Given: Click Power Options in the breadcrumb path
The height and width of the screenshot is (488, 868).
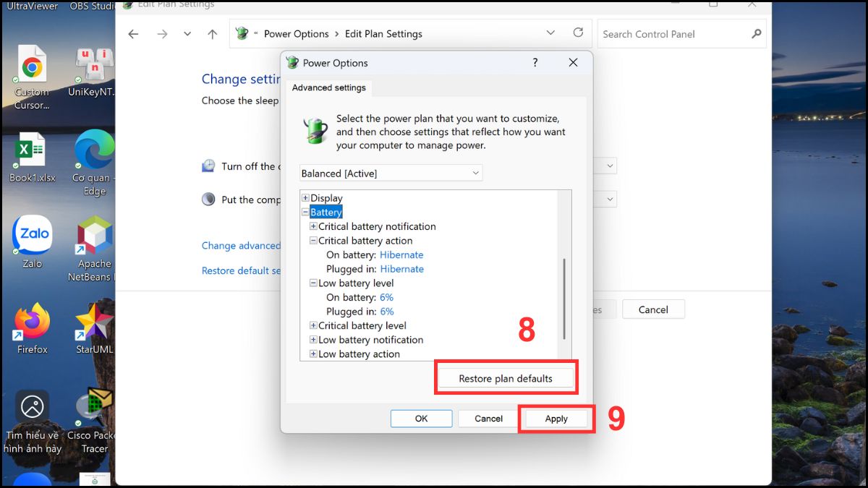Looking at the screenshot, I should (x=297, y=34).
